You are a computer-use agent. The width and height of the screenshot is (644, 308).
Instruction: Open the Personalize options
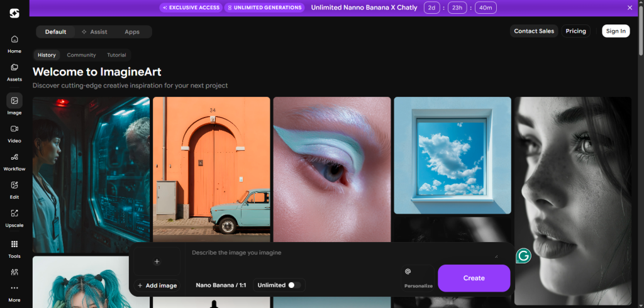(x=418, y=278)
